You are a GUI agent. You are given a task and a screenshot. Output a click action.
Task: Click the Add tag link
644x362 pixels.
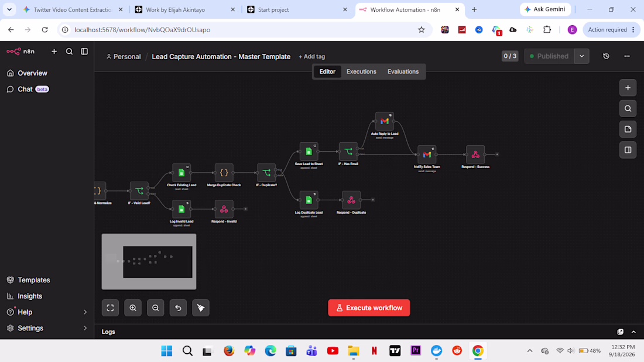click(311, 57)
